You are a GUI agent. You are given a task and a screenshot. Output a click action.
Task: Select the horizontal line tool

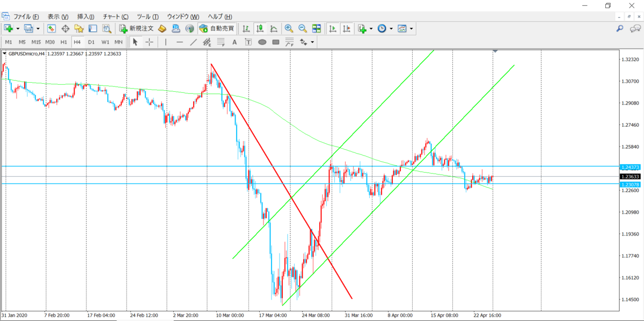(x=180, y=42)
